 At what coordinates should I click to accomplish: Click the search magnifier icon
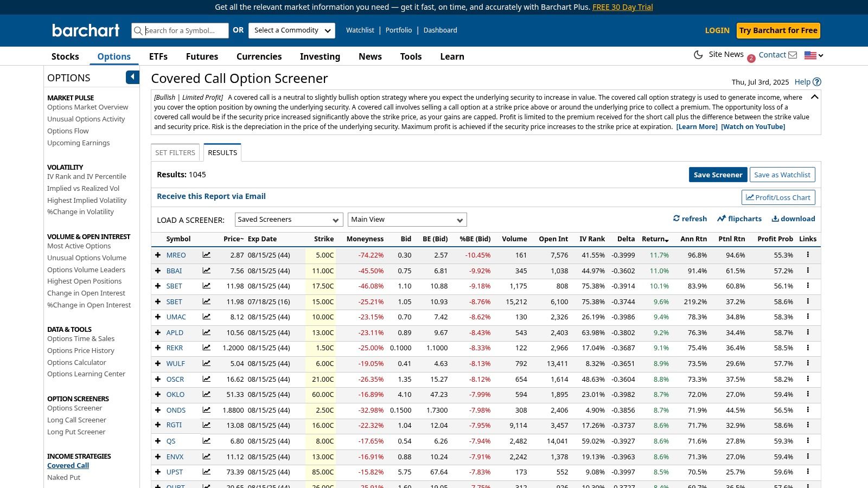coord(138,30)
